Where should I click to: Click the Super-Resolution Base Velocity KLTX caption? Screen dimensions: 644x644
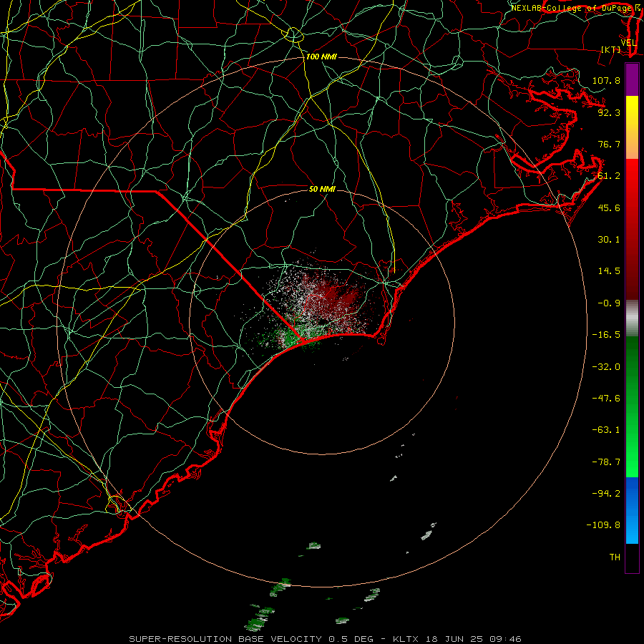[325, 639]
